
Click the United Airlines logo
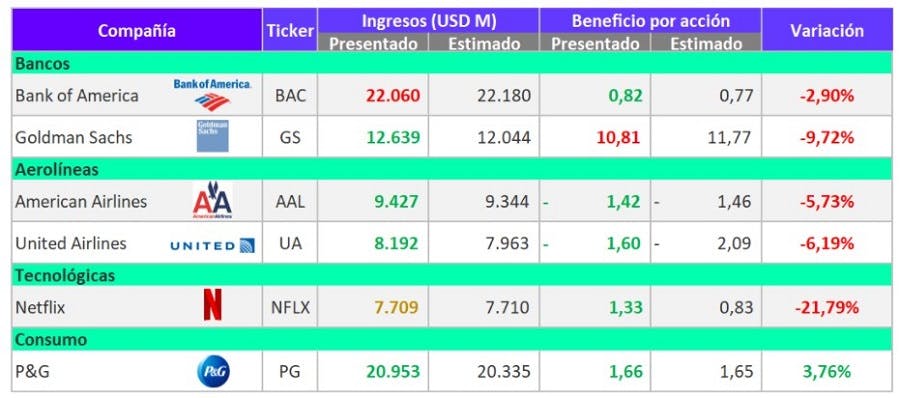212,246
